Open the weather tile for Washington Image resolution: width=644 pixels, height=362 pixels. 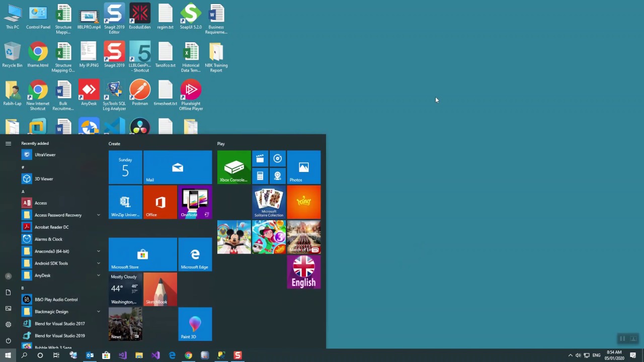(125, 289)
